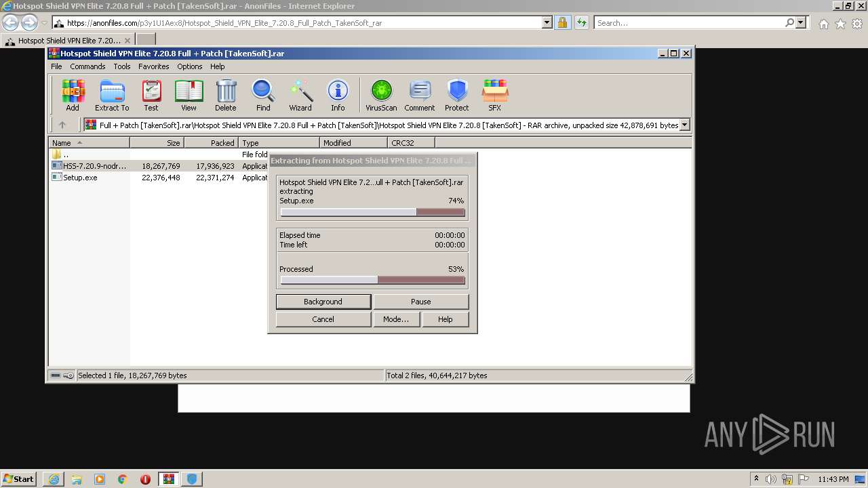Click the Add toolbar icon in WinRAR

(73, 95)
